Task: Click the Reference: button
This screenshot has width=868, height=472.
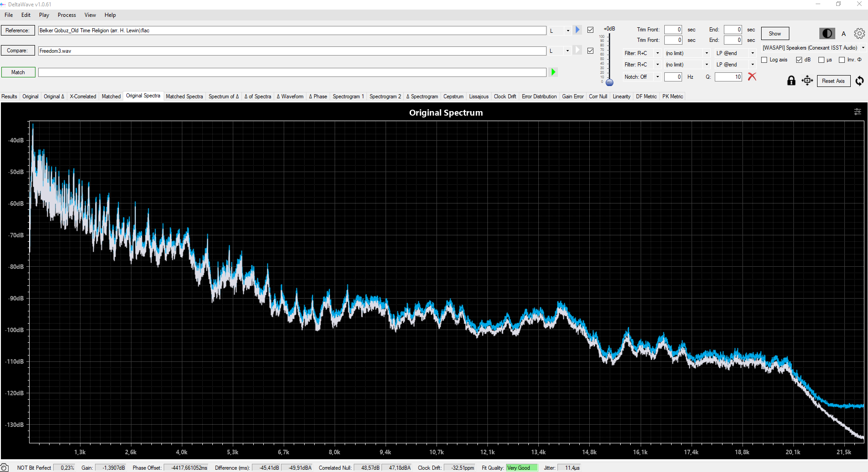Action: (18, 30)
